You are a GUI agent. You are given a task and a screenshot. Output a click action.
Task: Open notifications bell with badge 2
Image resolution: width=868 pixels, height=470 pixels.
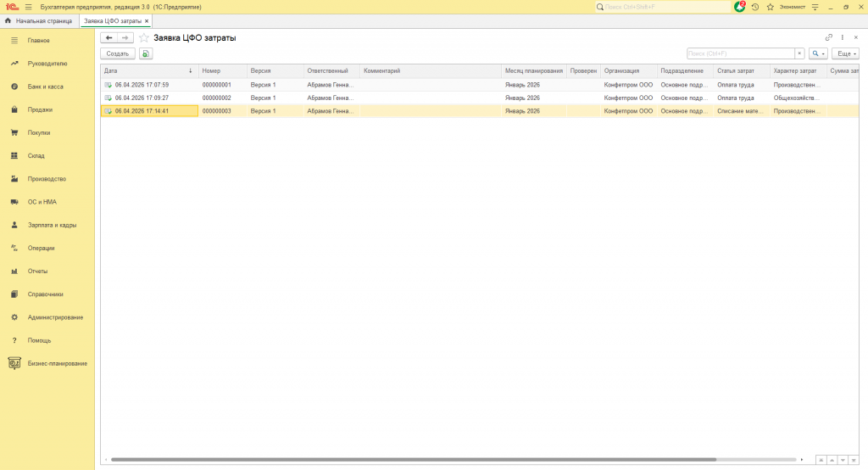739,7
